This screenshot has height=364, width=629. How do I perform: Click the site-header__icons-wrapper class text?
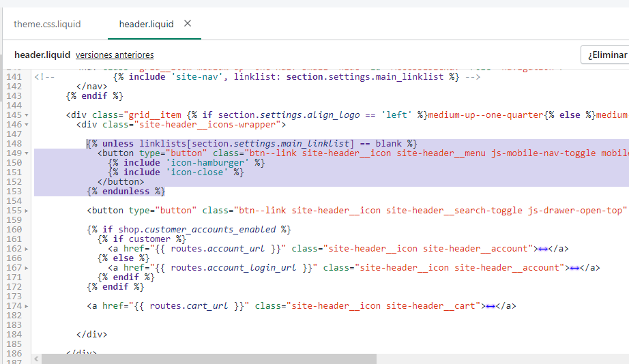pos(207,125)
